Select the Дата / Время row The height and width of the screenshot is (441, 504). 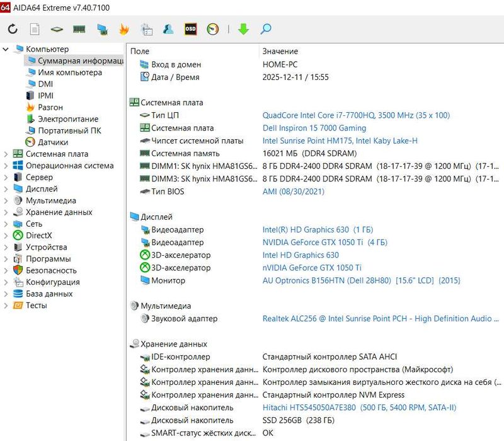point(315,77)
